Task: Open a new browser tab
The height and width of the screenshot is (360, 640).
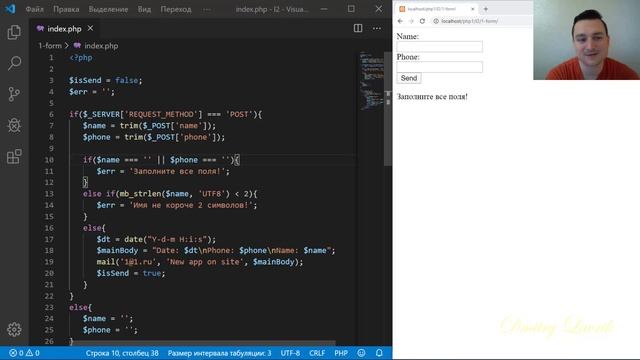Action: [486, 9]
